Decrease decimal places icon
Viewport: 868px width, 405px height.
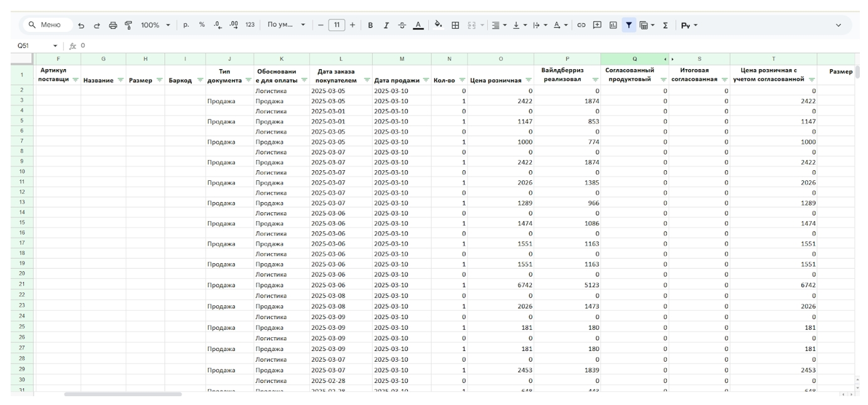[x=218, y=25]
